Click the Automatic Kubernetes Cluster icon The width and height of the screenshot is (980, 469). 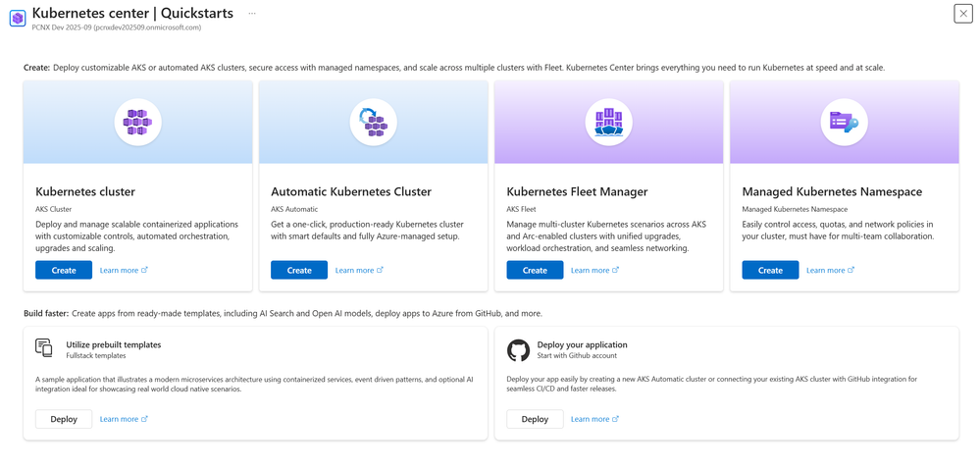point(373,123)
